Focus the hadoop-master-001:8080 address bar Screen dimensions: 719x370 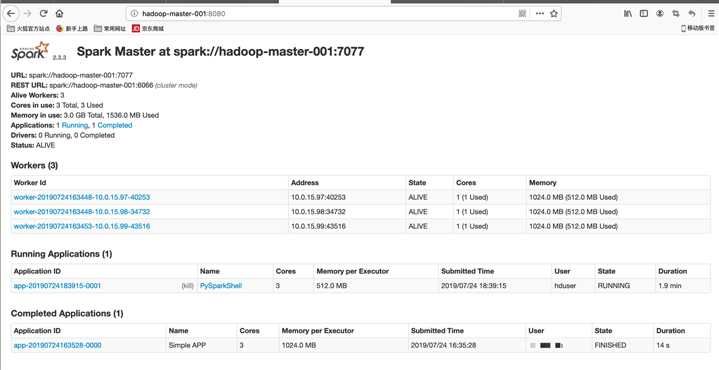[321, 14]
